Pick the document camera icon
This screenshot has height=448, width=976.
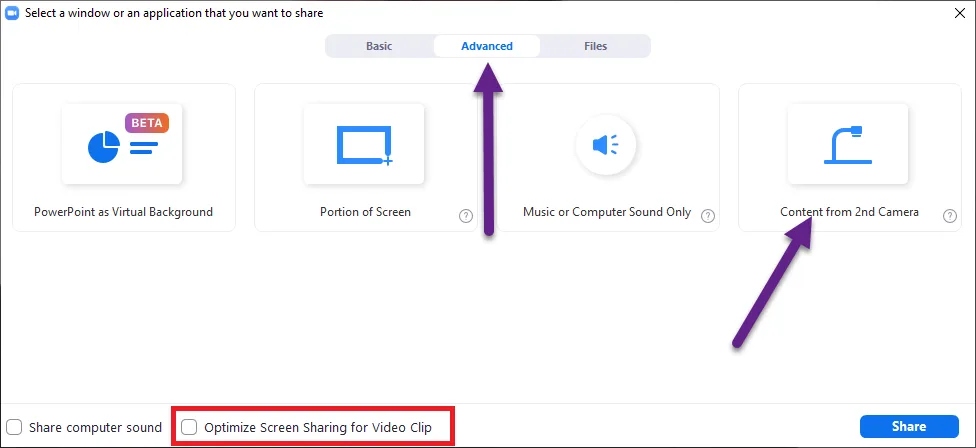click(x=848, y=145)
